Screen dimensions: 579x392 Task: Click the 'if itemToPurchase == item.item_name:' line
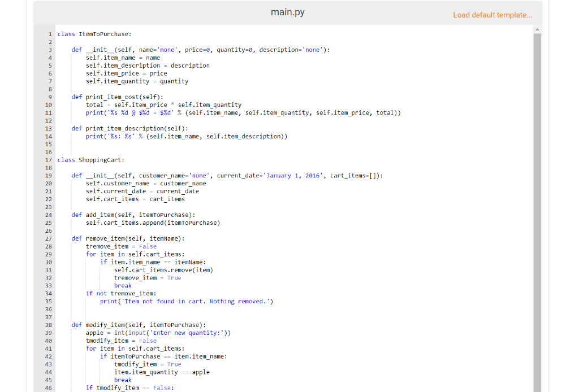tap(163, 356)
